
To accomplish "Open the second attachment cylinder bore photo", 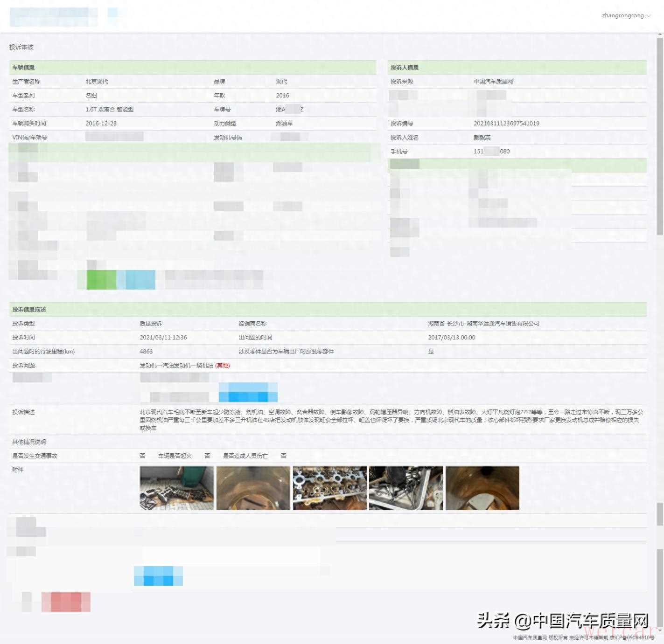I will point(253,488).
